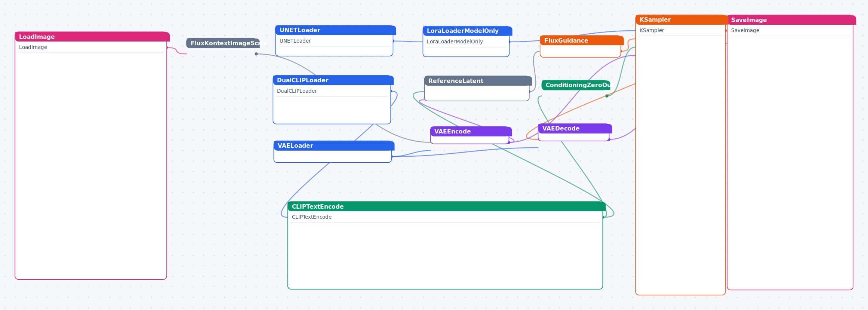Select the VAEEncode node header
The image size is (868, 310).
tap(471, 132)
